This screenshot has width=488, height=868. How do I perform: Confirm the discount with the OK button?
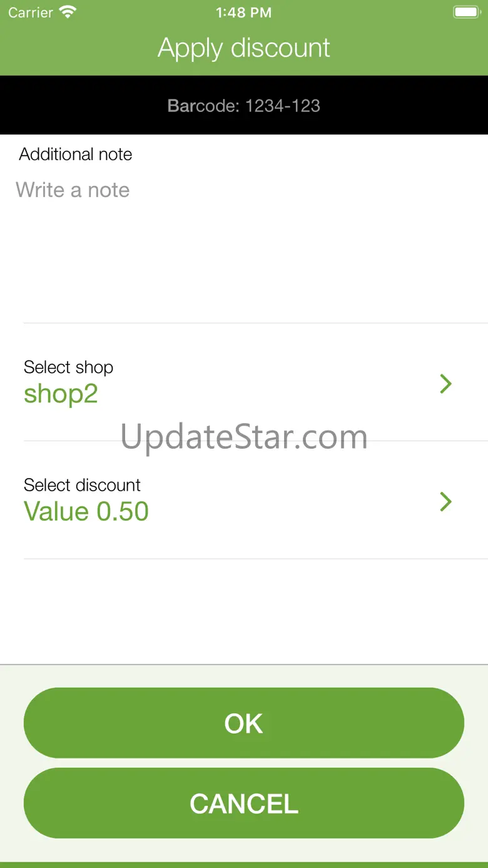click(x=244, y=723)
